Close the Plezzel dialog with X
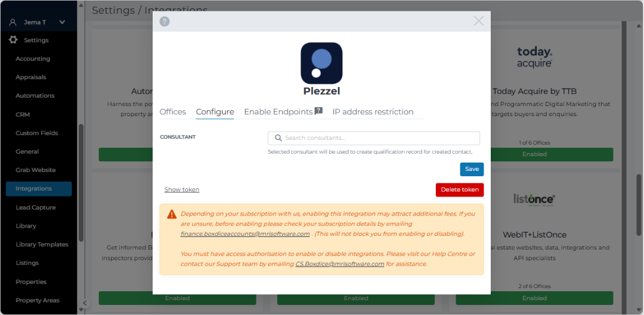This screenshot has width=644, height=315. coord(478,21)
